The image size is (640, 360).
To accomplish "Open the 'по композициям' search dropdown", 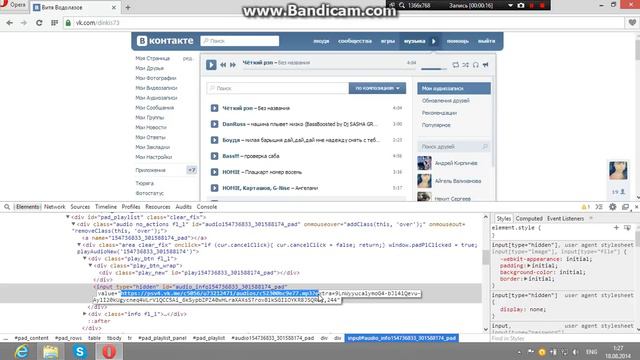I will tap(377, 88).
